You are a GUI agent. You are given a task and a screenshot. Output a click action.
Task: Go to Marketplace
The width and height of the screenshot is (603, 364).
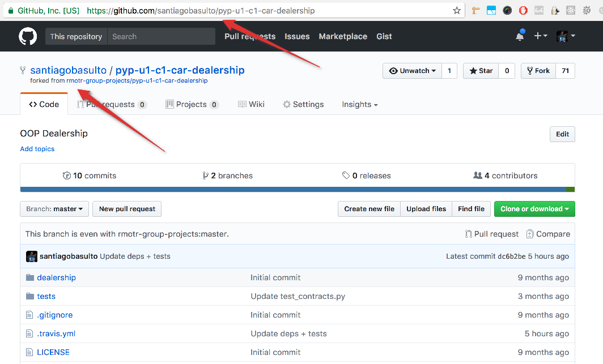[x=343, y=36]
